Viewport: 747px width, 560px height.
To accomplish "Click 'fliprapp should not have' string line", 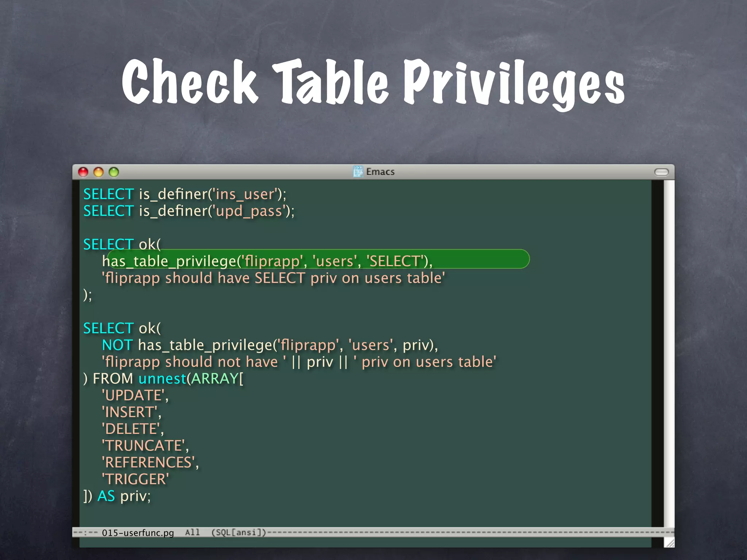I will pyautogui.click(x=299, y=362).
